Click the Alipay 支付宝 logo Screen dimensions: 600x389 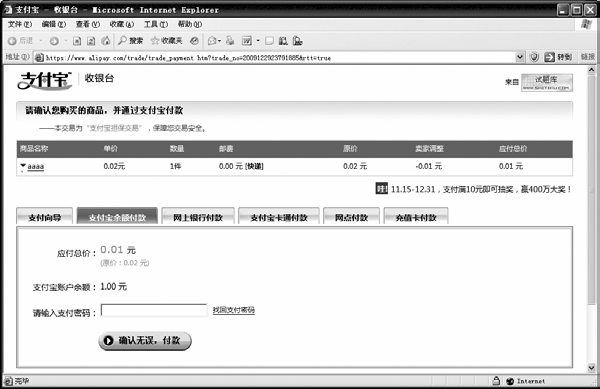[44, 80]
